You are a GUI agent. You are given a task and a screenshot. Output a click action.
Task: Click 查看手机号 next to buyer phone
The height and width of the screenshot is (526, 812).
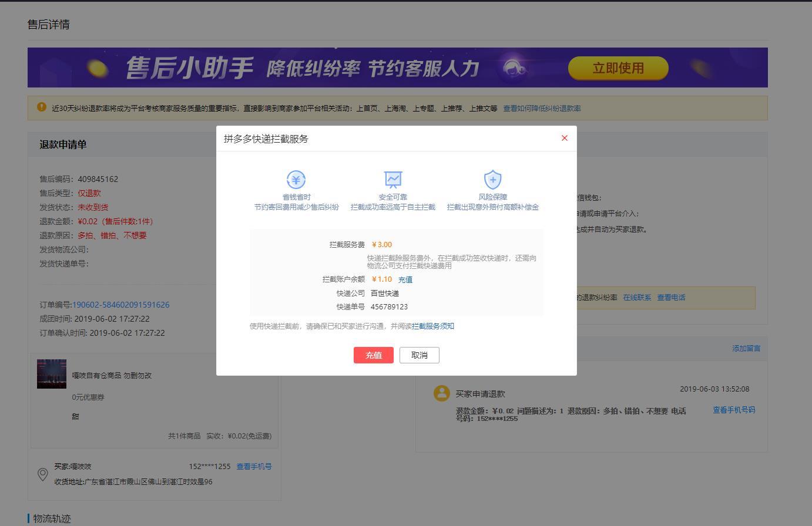[x=254, y=467]
